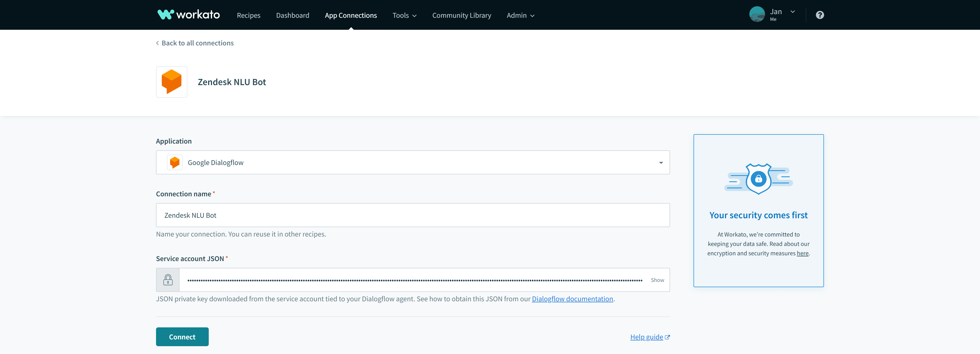Open Community Library
980x354 pixels.
pyautogui.click(x=462, y=15)
